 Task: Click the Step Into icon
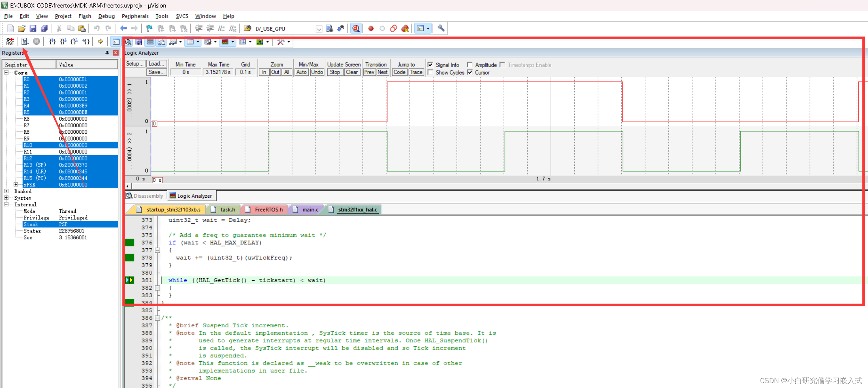[52, 41]
